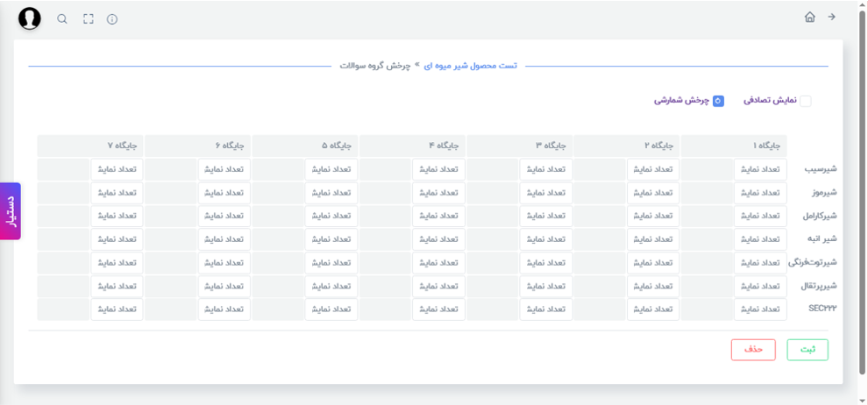Focus تعداد نمایش field for شیرتوت‌فرنگی in جایگاه ۱

[x=761, y=263]
